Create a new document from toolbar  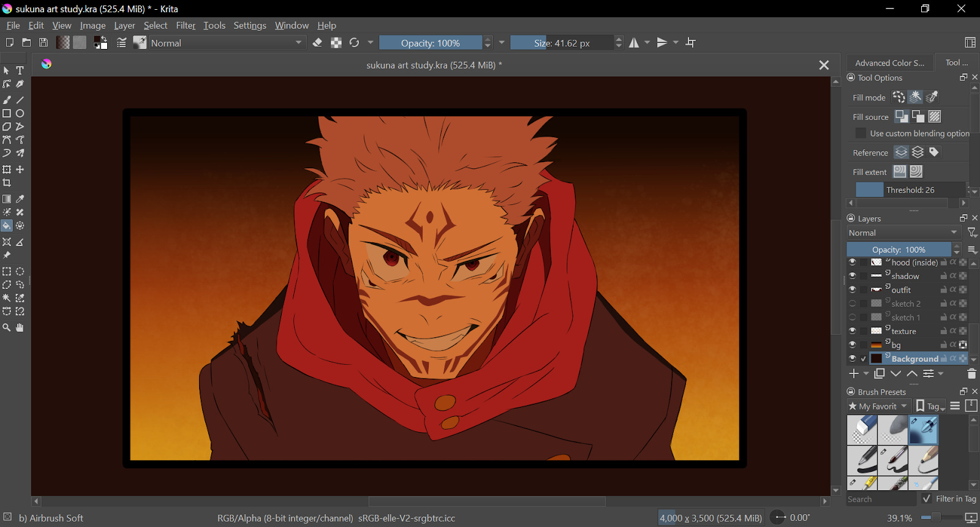pyautogui.click(x=9, y=42)
